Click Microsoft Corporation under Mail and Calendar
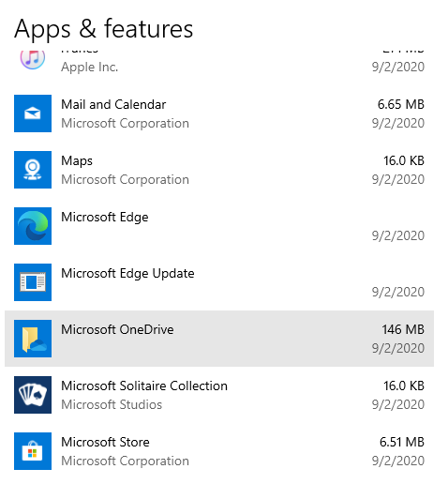The width and height of the screenshot is (448, 484). (125, 124)
